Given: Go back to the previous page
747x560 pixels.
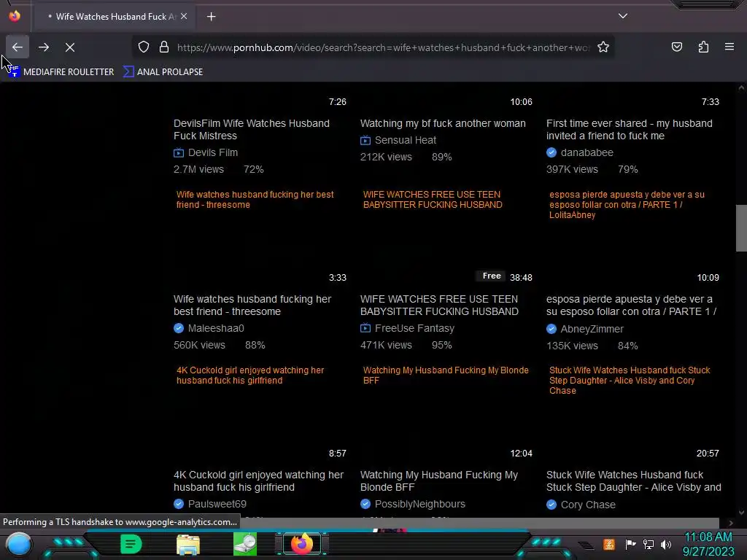Looking at the screenshot, I should (x=18, y=47).
